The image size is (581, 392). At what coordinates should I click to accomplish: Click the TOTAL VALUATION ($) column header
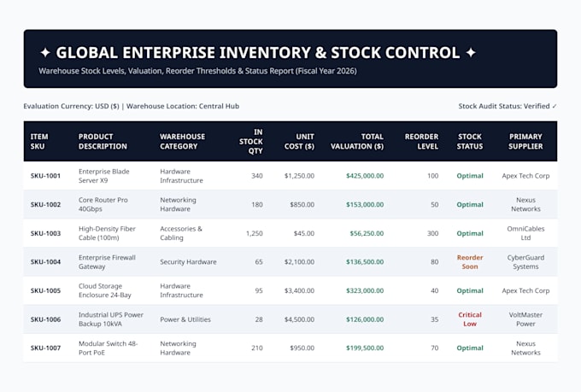(x=357, y=142)
